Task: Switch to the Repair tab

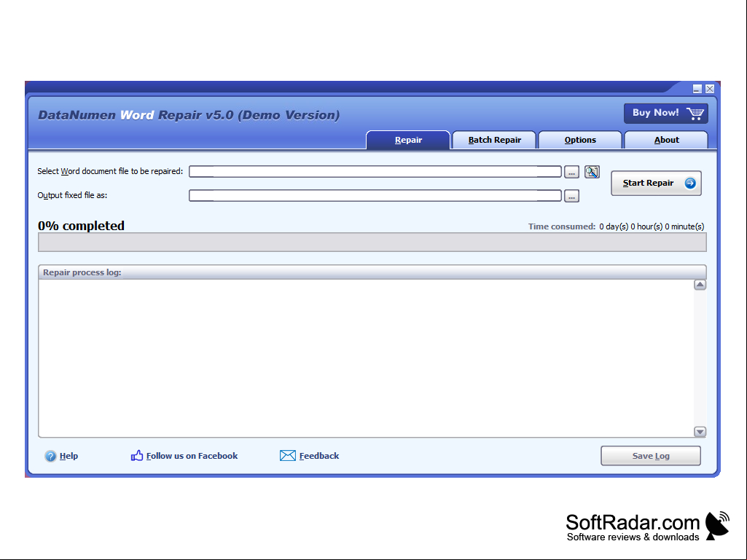Action: (408, 140)
